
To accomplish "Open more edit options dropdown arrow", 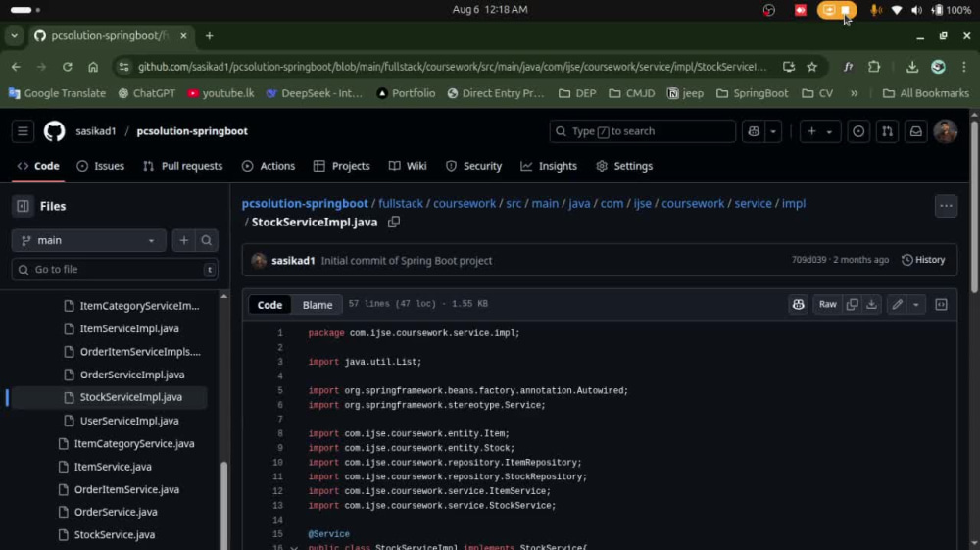I will tap(915, 304).
